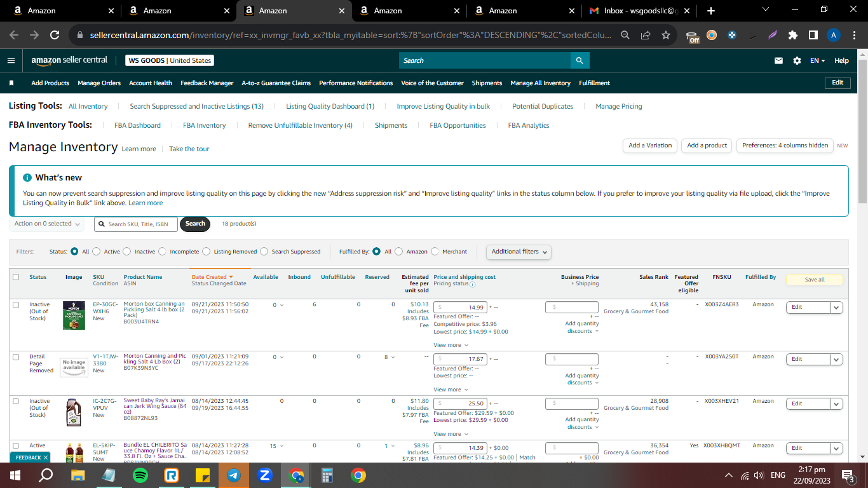Screen dimensions: 868x488
Task: Click the magnifier search button in header
Action: coord(580,60)
